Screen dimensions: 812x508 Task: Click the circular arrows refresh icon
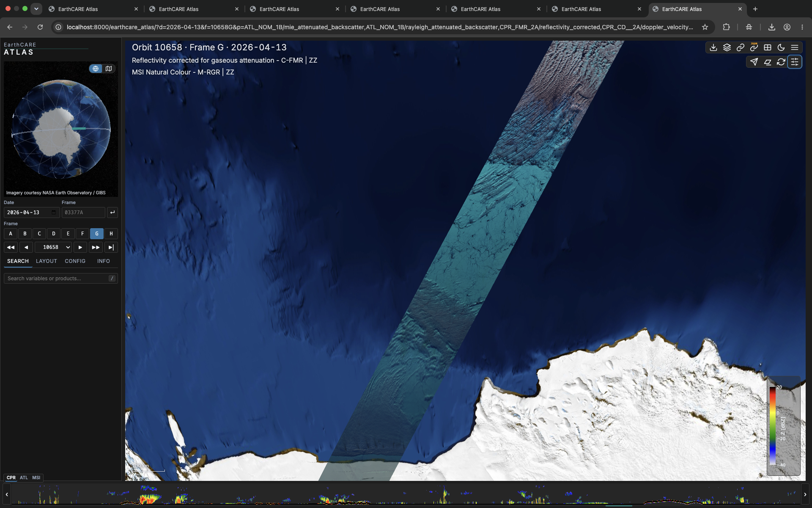pyautogui.click(x=781, y=62)
